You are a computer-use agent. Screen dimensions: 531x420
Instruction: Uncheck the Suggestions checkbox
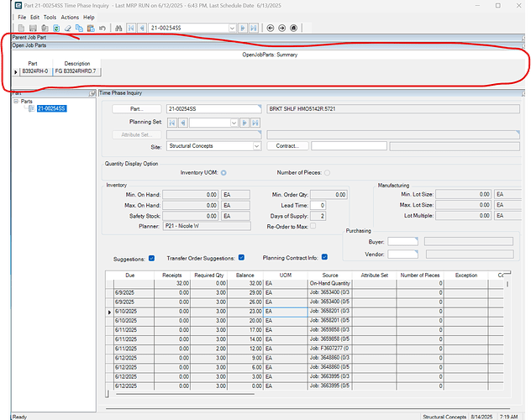(152, 258)
